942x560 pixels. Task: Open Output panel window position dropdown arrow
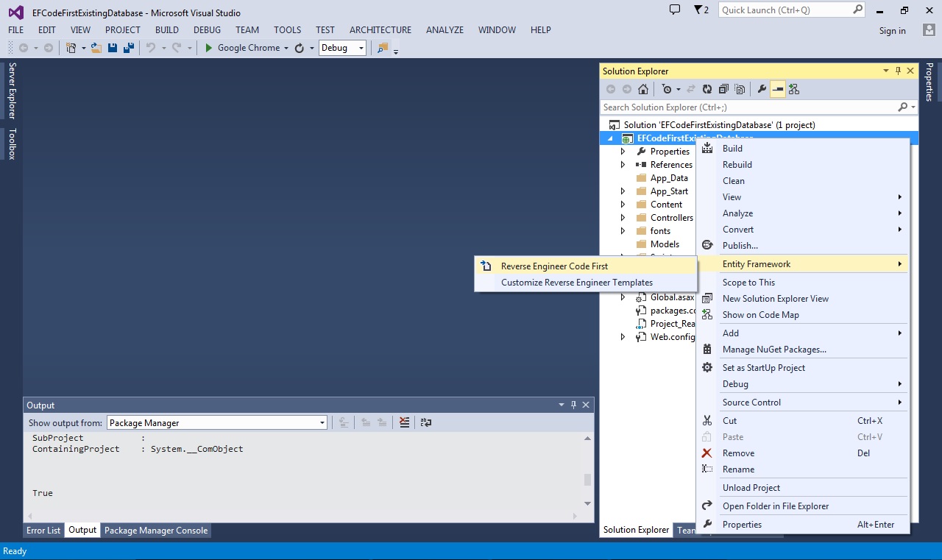pyautogui.click(x=562, y=405)
